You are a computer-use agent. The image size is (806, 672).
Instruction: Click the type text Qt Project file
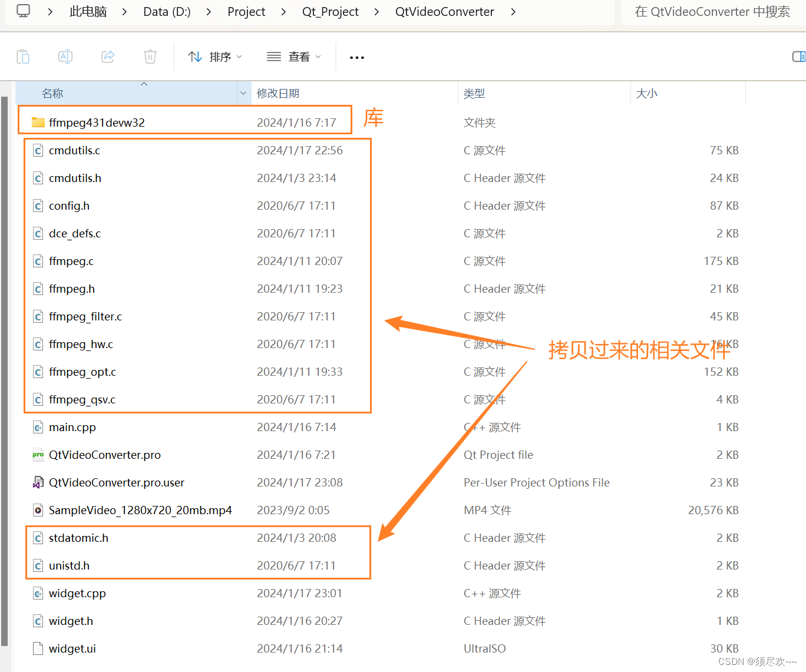pyautogui.click(x=498, y=455)
